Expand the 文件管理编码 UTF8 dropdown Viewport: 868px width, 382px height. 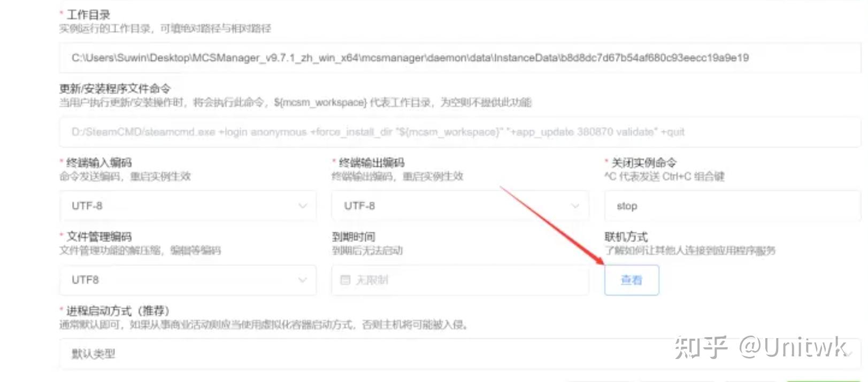click(x=188, y=280)
